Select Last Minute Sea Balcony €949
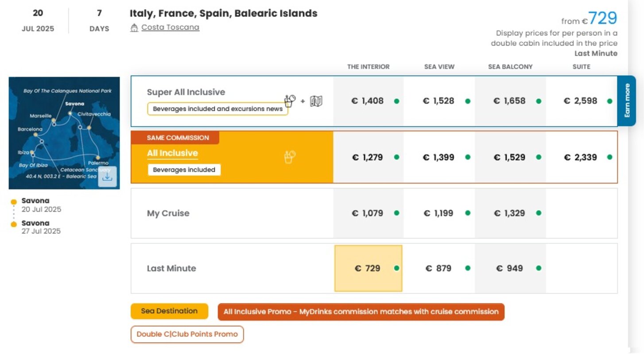This screenshot has height=354, width=644. pyautogui.click(x=510, y=268)
